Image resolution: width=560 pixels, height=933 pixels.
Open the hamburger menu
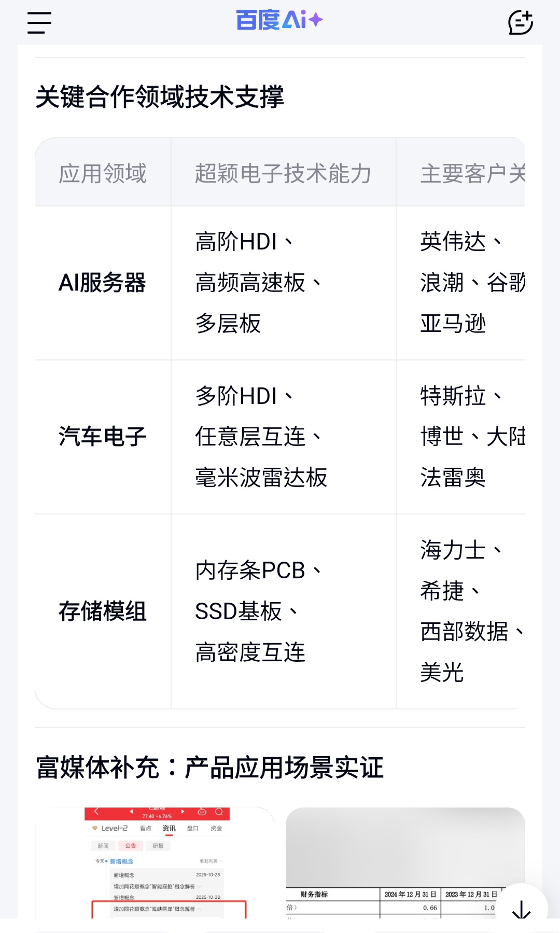(39, 23)
